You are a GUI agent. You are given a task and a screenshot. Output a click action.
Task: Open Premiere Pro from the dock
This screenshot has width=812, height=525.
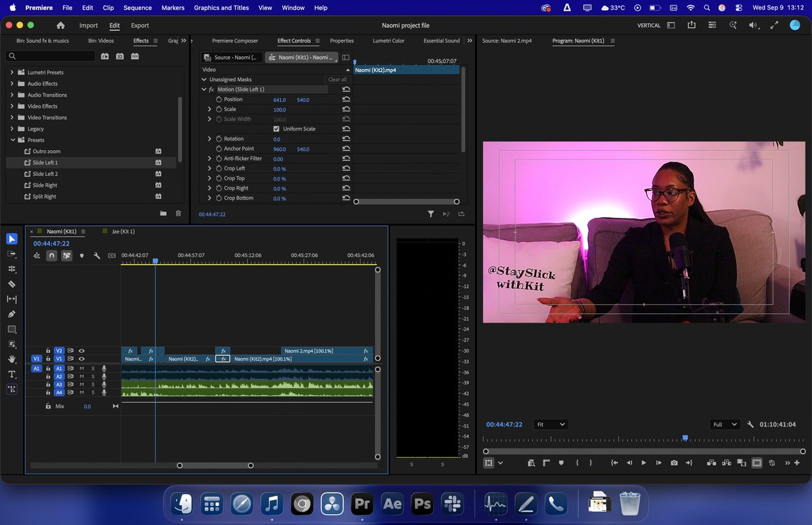(x=362, y=503)
